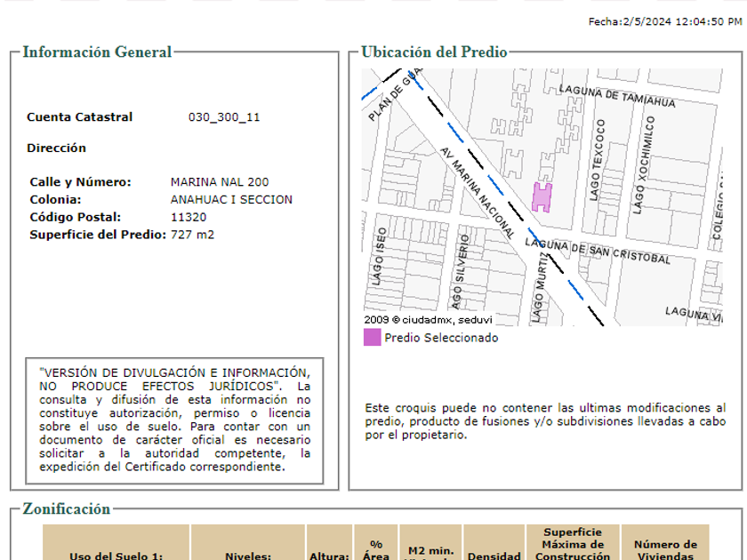Click the colonia value ANAHUAC I SECCION

coord(231,199)
